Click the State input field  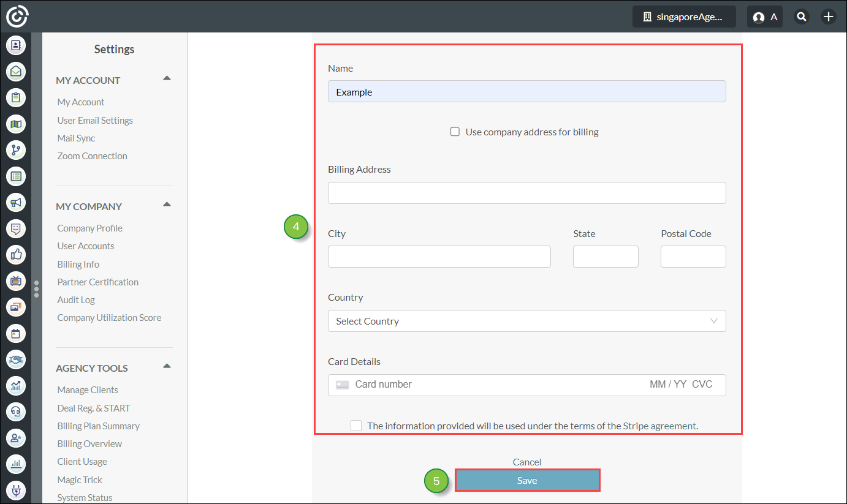pyautogui.click(x=606, y=257)
